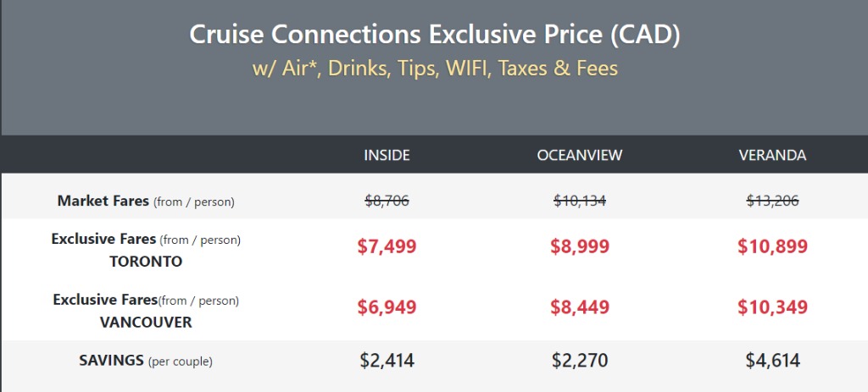The image size is (868, 392).
Task: Click the $8,449 Vancouver oceanview fare
Action: tap(580, 307)
